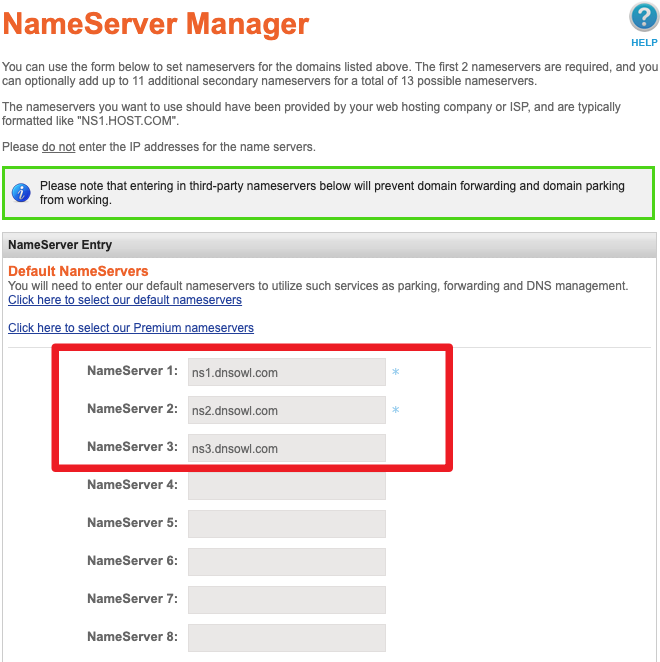Click the HELP text link
Image resolution: width=660 pixels, height=662 pixels.
click(644, 43)
